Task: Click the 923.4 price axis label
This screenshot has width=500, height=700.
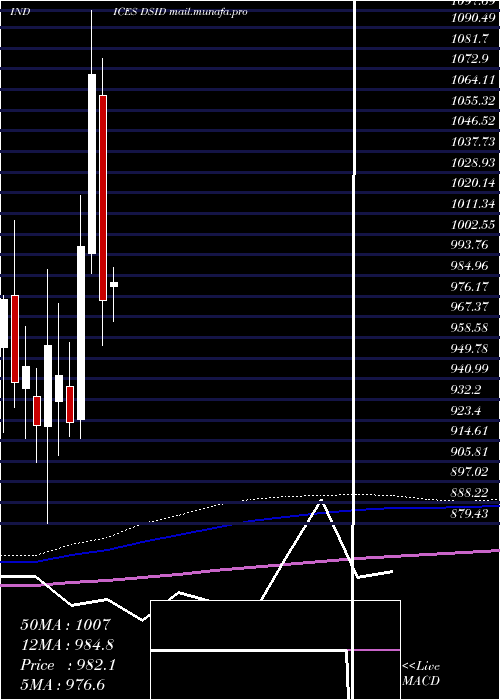Action: 466,410
